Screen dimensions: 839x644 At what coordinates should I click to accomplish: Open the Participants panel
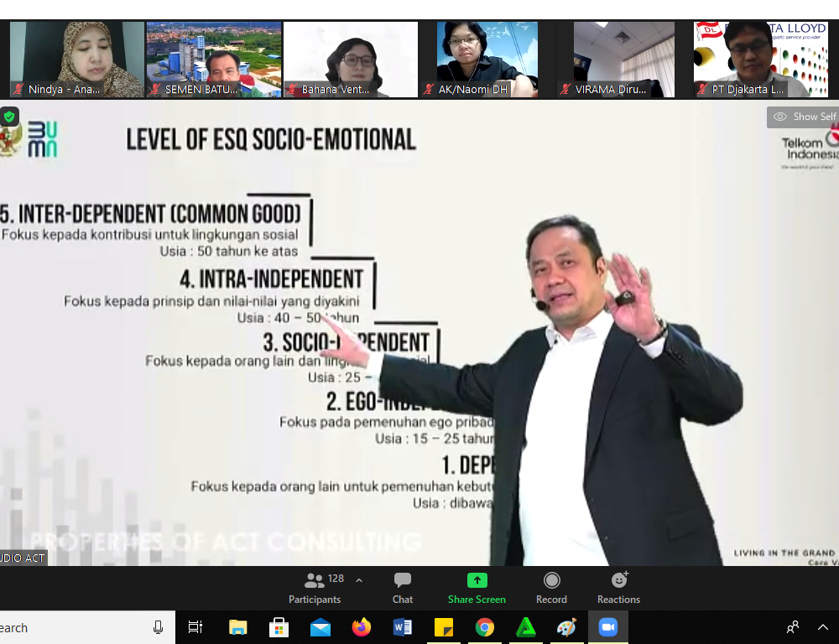315,587
